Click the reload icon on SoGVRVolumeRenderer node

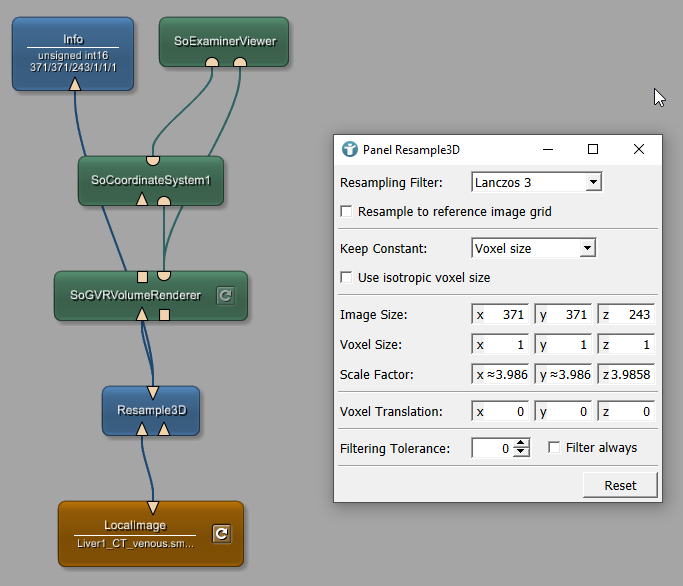(x=225, y=295)
